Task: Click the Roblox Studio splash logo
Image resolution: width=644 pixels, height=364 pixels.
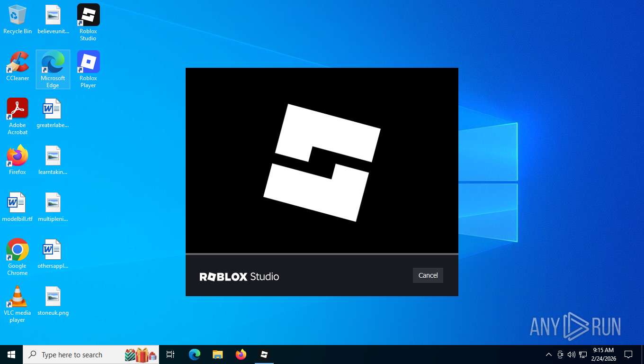Action: coord(322,163)
